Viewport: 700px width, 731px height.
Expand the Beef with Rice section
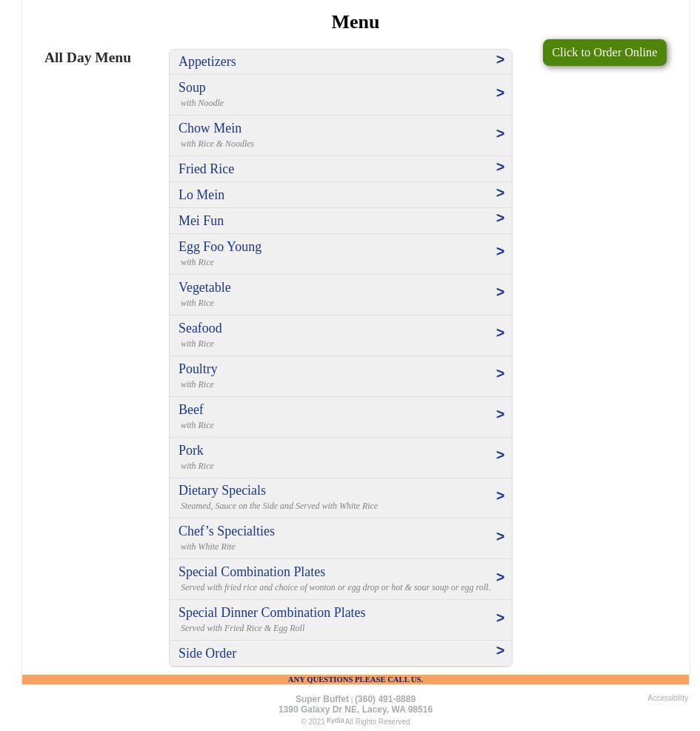[x=191, y=410]
